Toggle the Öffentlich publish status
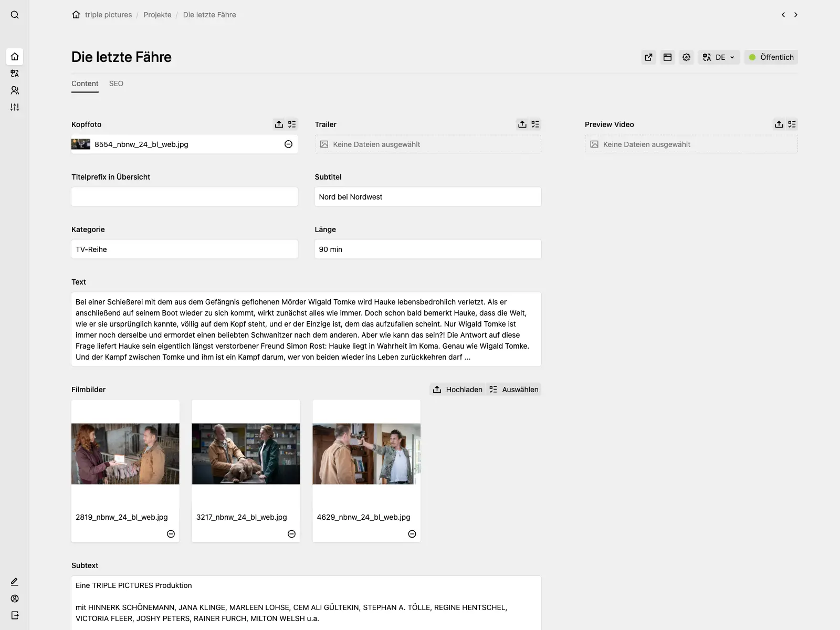The width and height of the screenshot is (840, 630). pyautogui.click(x=771, y=57)
